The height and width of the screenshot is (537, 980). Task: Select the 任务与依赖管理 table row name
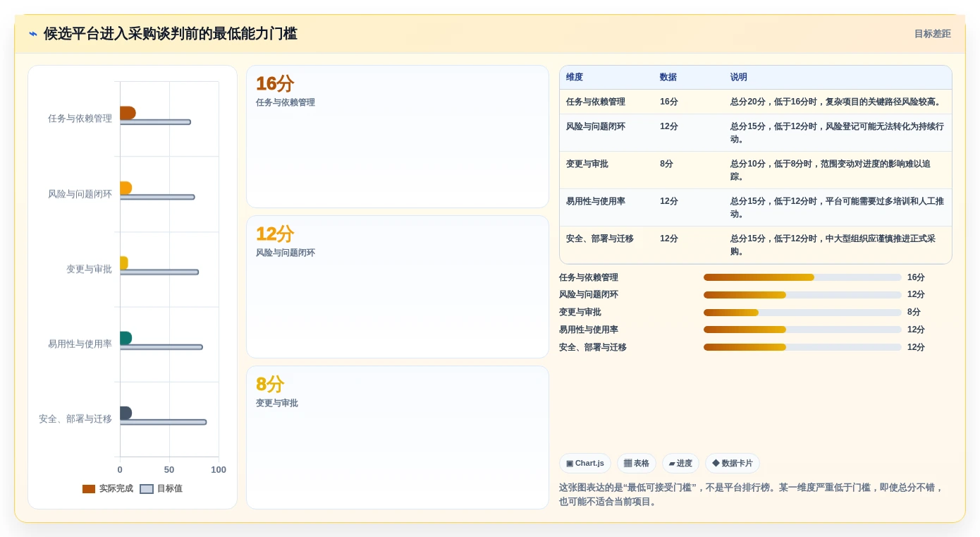click(x=596, y=102)
